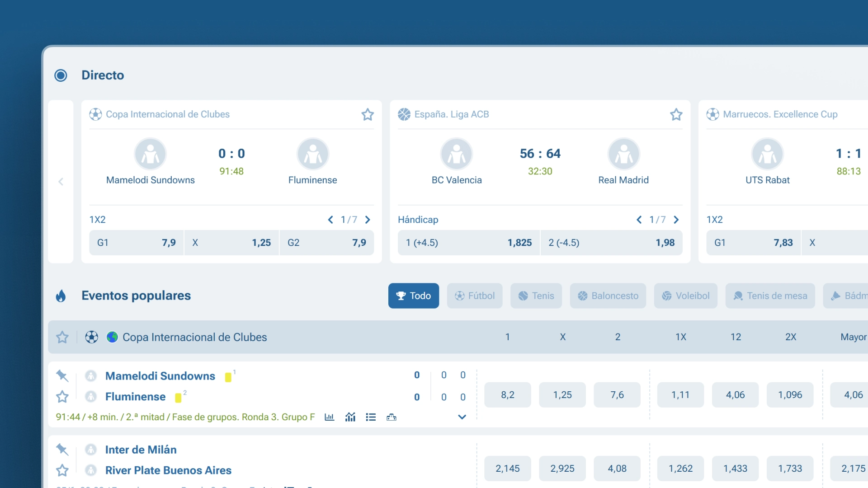Select 1X odds 1,11
The width and height of the screenshot is (868, 488).
tap(680, 395)
